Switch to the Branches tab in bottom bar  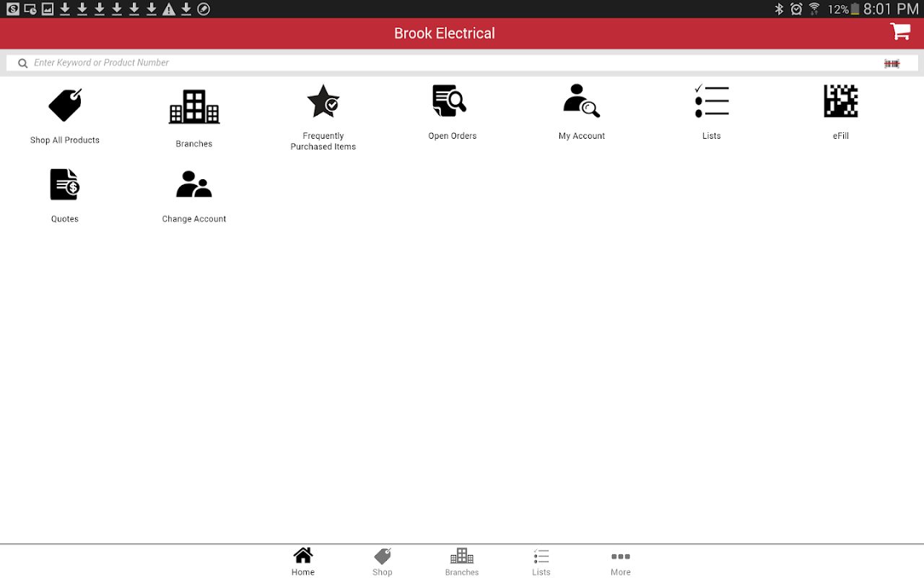pos(462,561)
